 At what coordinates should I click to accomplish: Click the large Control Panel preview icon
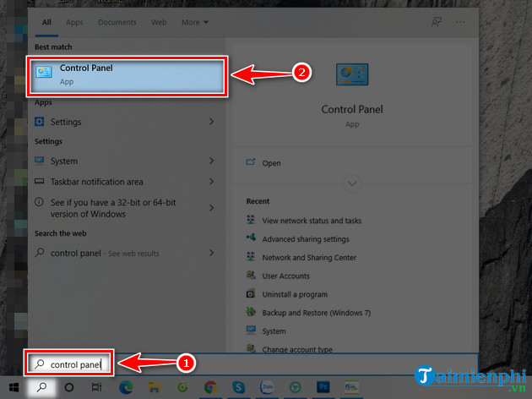tap(352, 74)
